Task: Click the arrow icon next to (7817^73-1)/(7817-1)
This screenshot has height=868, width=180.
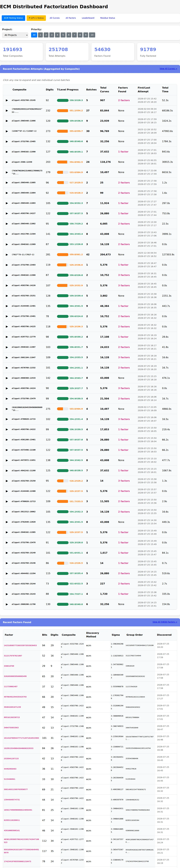Action: pos(7,255)
